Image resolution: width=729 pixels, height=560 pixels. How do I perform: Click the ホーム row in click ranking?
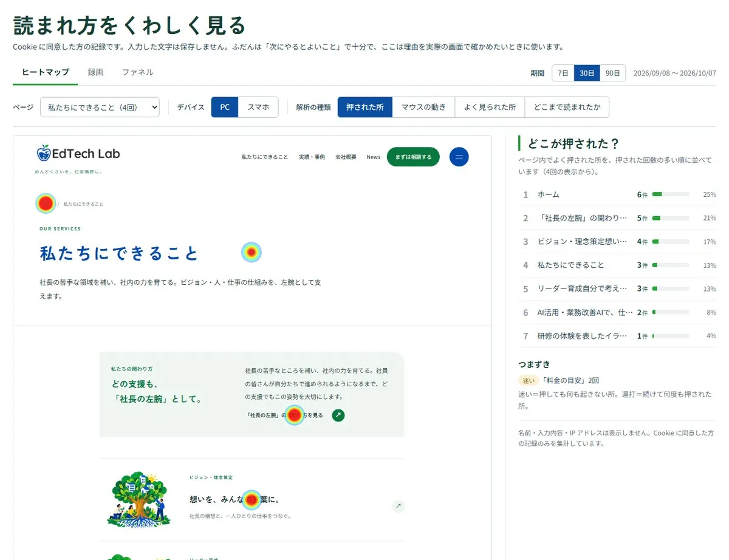[617, 194]
